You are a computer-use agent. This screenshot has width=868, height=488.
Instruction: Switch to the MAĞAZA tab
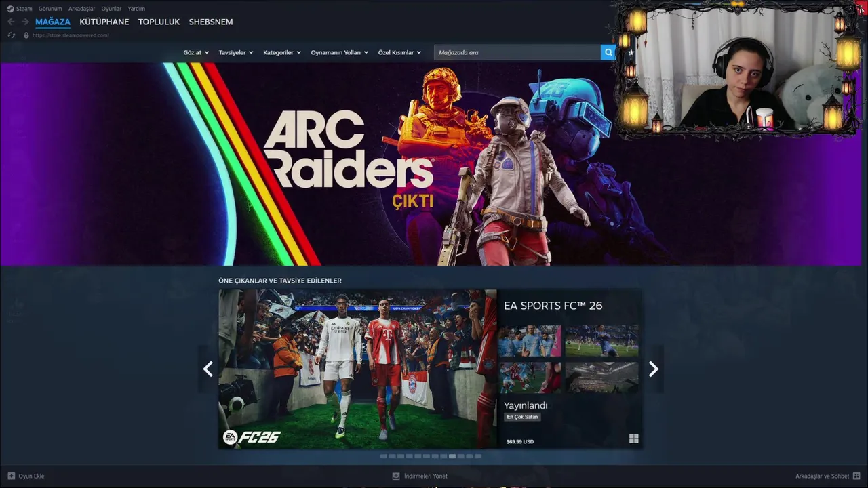pyautogui.click(x=53, y=22)
